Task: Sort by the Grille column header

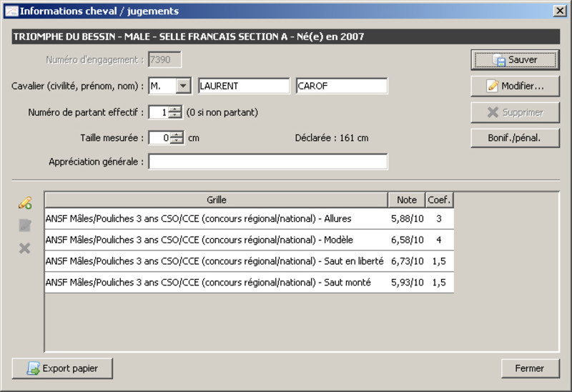Action: click(x=217, y=200)
